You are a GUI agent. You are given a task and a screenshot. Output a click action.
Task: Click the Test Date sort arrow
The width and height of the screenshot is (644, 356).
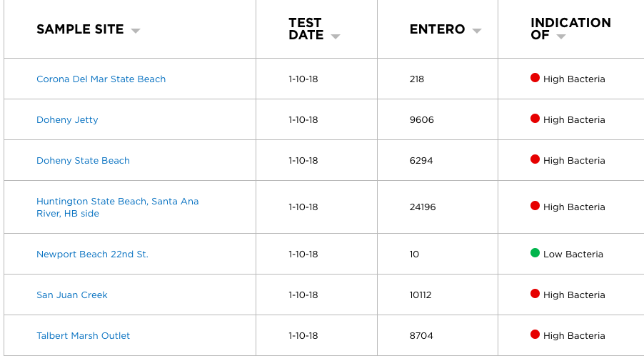[336, 36]
